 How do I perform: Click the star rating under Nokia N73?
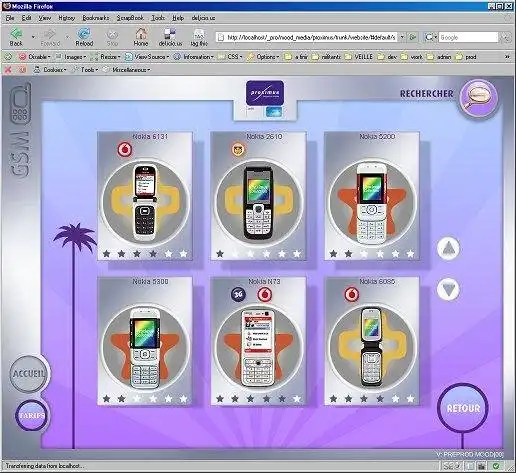coord(258,399)
